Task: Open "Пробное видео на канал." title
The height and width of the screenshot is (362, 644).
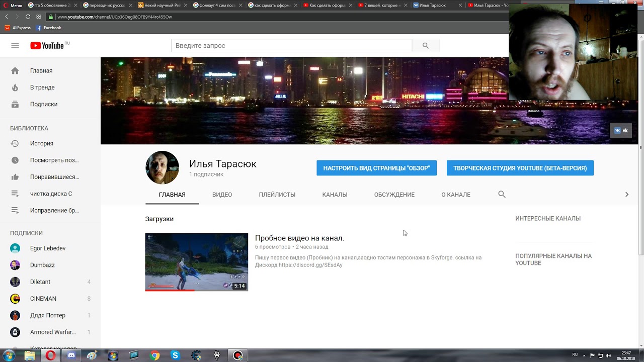Action: pyautogui.click(x=299, y=238)
